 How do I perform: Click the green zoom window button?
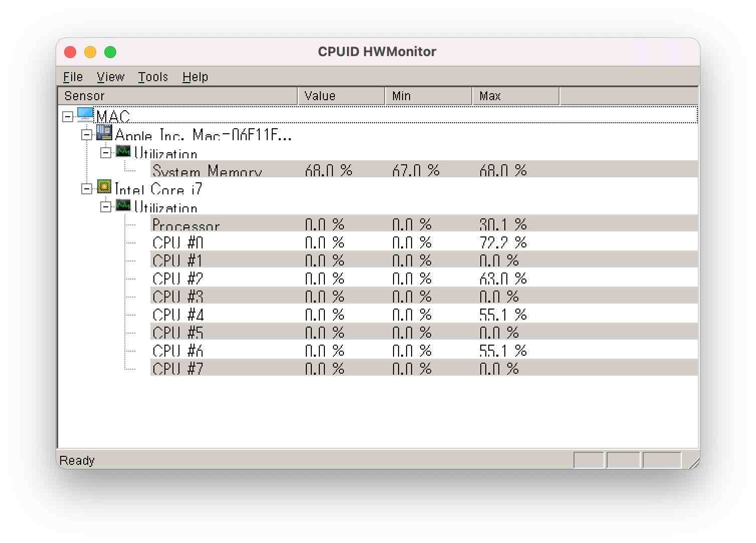110,52
